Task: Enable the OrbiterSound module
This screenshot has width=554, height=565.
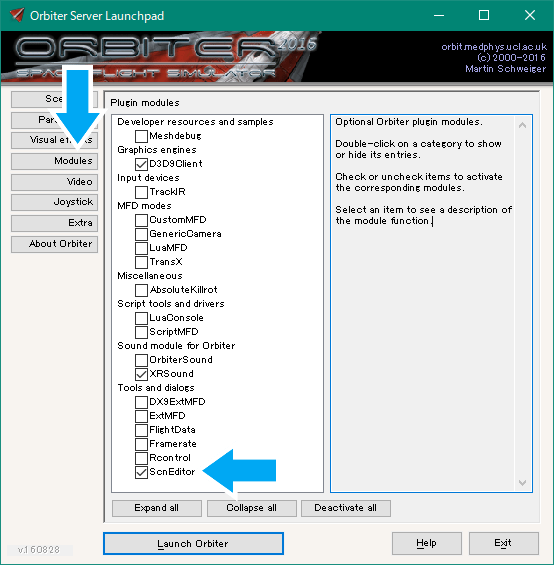Action: [x=141, y=360]
